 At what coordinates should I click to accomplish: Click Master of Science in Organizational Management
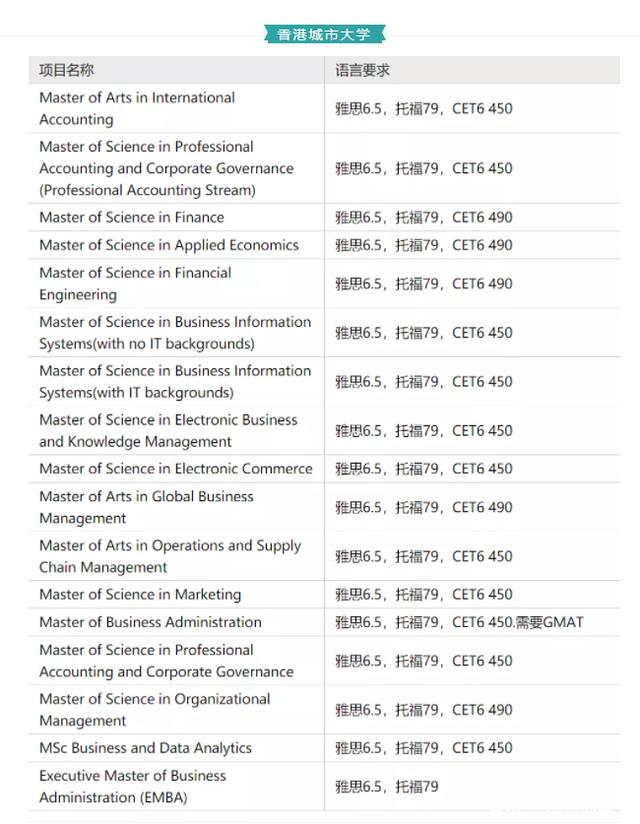click(x=155, y=709)
